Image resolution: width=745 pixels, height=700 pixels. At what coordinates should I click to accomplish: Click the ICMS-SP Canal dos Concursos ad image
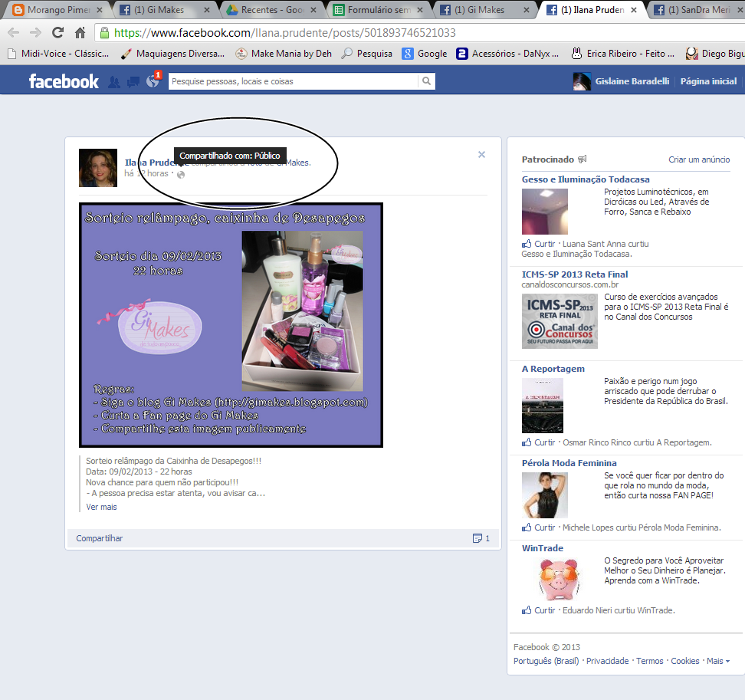click(x=560, y=321)
